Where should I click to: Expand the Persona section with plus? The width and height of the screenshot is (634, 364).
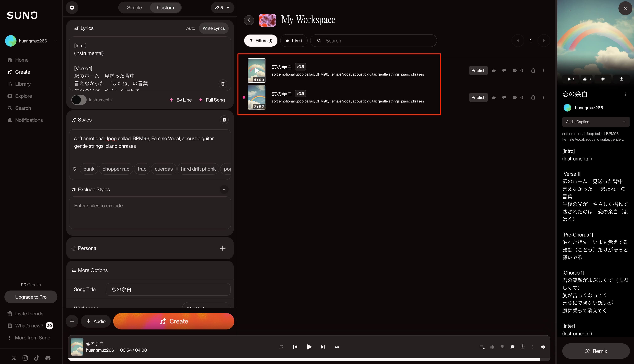pos(222,248)
